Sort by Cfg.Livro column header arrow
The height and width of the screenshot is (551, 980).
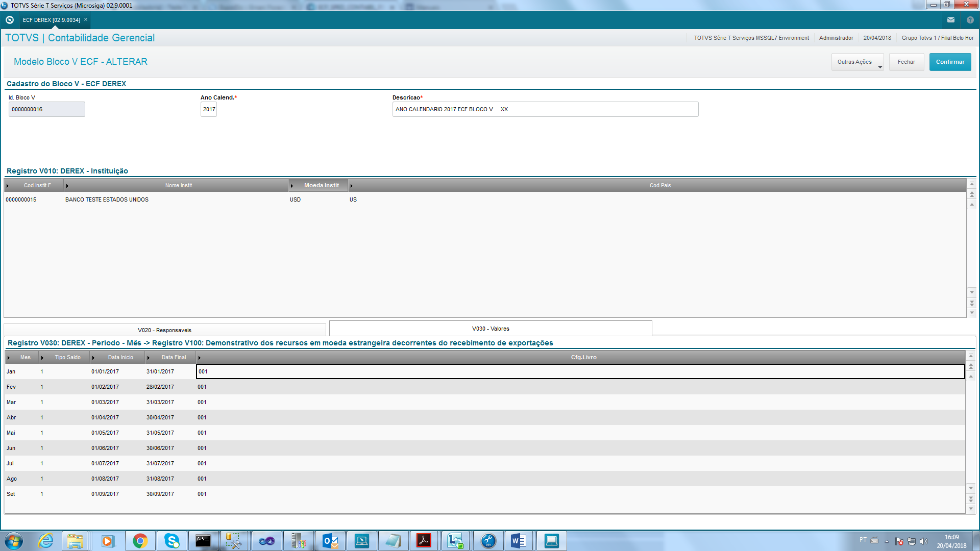(x=200, y=358)
